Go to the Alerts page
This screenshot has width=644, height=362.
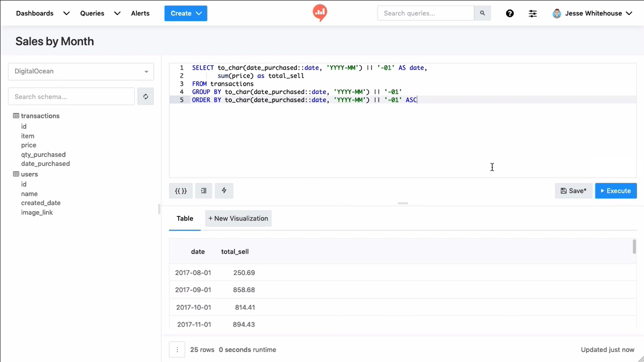point(140,13)
